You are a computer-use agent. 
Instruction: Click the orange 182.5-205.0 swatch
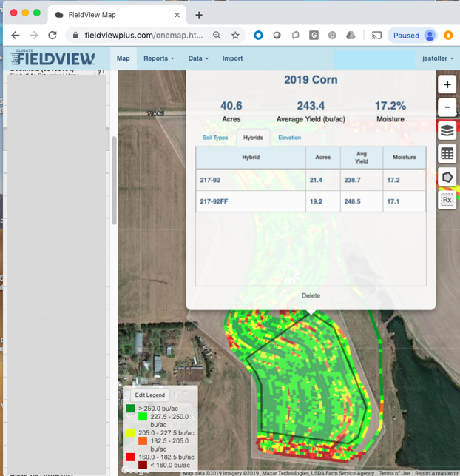pyautogui.click(x=143, y=440)
